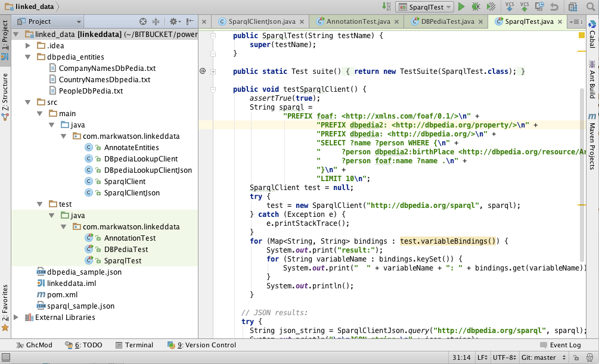Click the Collapse All icon in Project panel

click(x=156, y=21)
